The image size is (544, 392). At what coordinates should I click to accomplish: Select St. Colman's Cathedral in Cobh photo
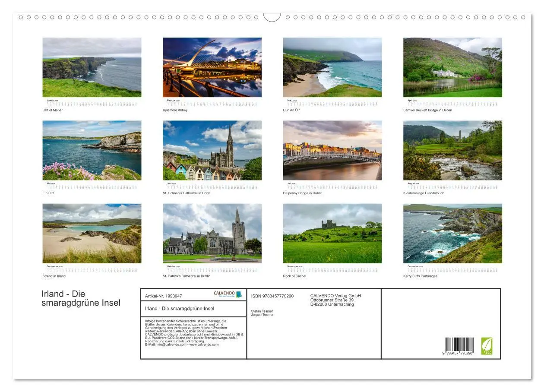(212, 150)
